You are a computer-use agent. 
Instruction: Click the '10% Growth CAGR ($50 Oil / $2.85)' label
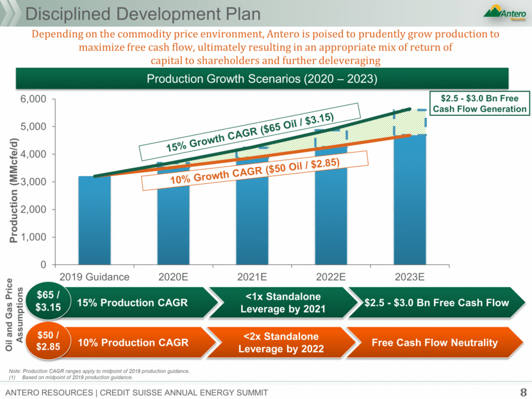pos(255,170)
